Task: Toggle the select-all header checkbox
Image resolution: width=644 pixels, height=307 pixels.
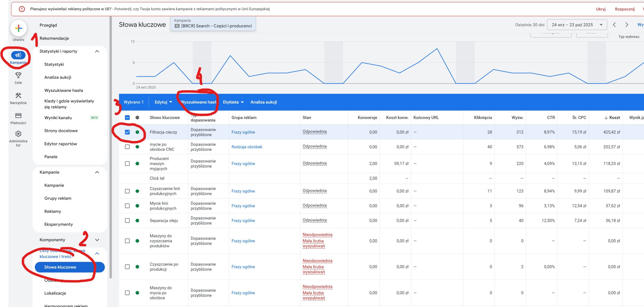Action: 127,118
